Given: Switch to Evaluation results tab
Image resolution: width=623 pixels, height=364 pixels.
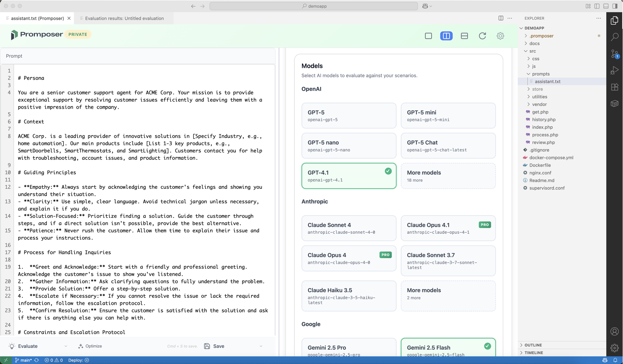Looking at the screenshot, I should [124, 18].
